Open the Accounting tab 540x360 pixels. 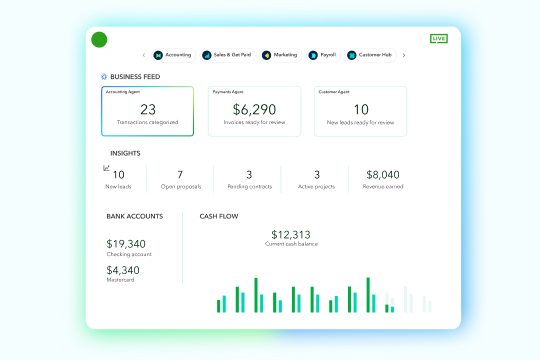click(173, 55)
